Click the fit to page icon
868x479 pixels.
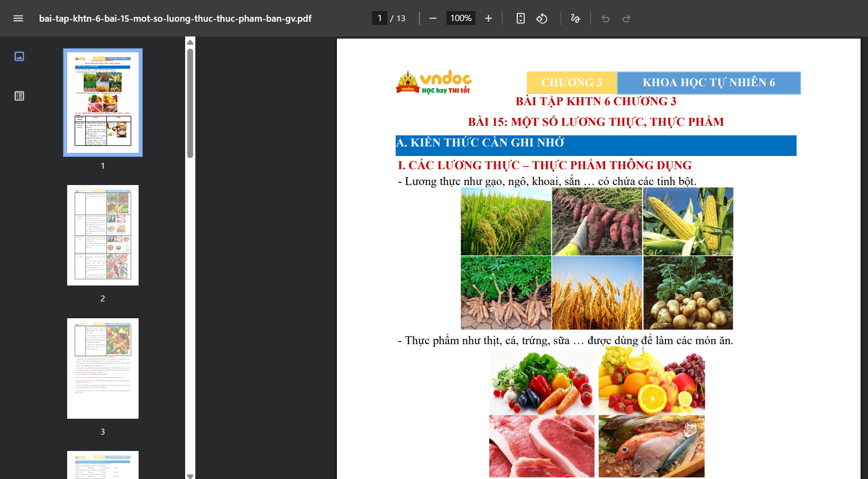pyautogui.click(x=520, y=19)
